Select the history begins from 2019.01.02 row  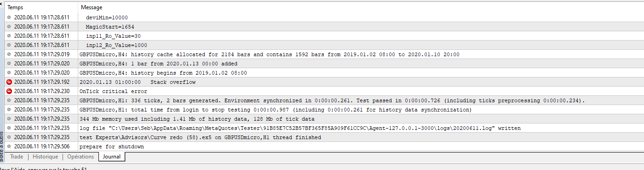click(324, 73)
